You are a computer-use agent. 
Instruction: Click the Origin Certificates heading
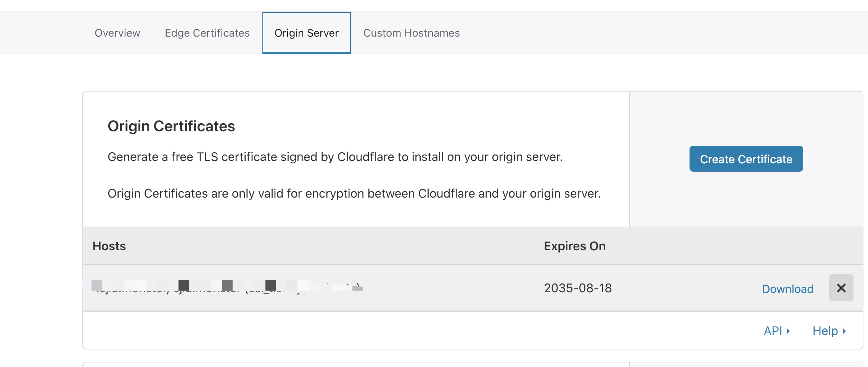pyautogui.click(x=171, y=126)
